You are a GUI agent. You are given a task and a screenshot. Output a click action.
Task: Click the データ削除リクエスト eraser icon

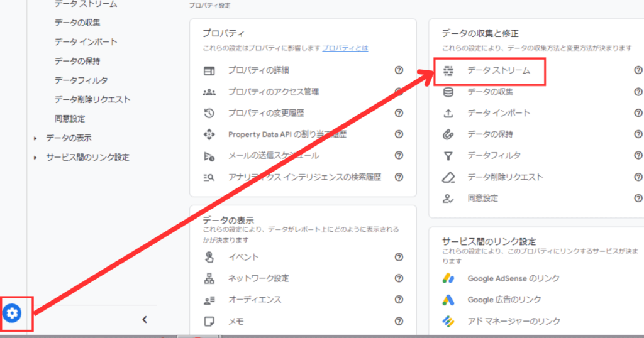tap(448, 177)
